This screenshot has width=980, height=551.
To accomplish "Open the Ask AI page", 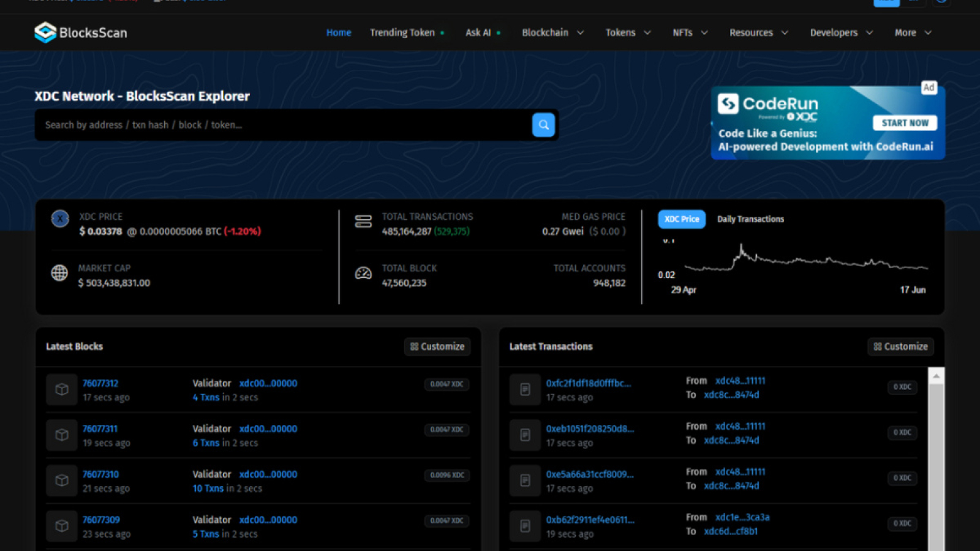I will (x=483, y=32).
